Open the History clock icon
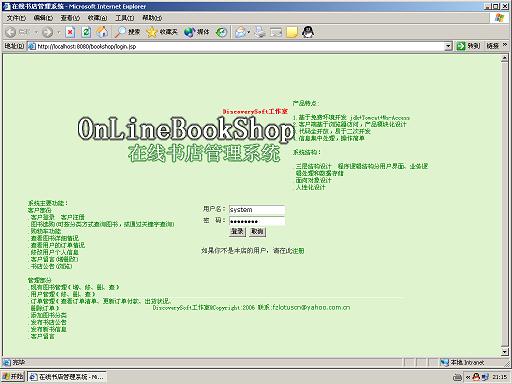The width and height of the screenshot is (512, 384). coord(221,32)
